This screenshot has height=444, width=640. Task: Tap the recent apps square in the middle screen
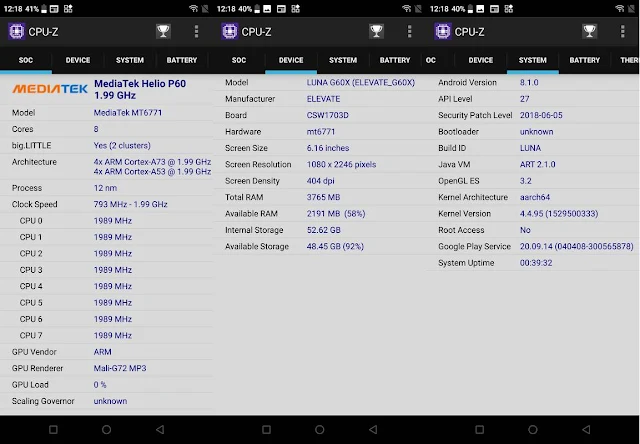266,429
